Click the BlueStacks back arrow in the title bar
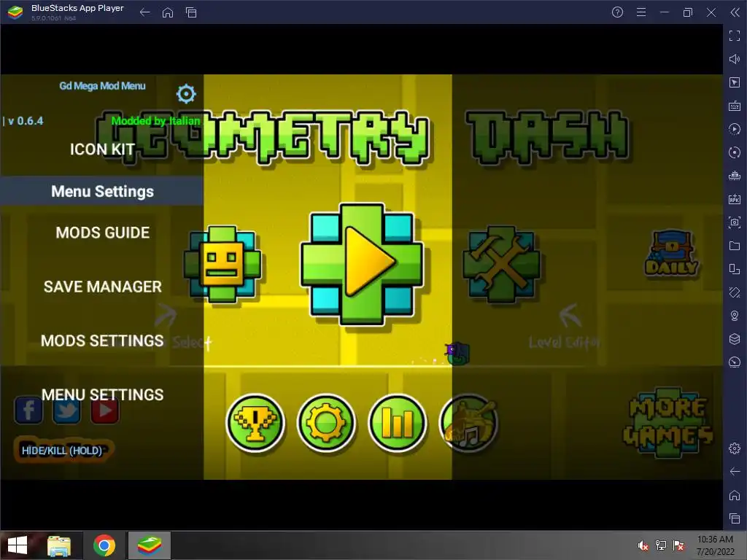The image size is (747, 560). click(145, 12)
